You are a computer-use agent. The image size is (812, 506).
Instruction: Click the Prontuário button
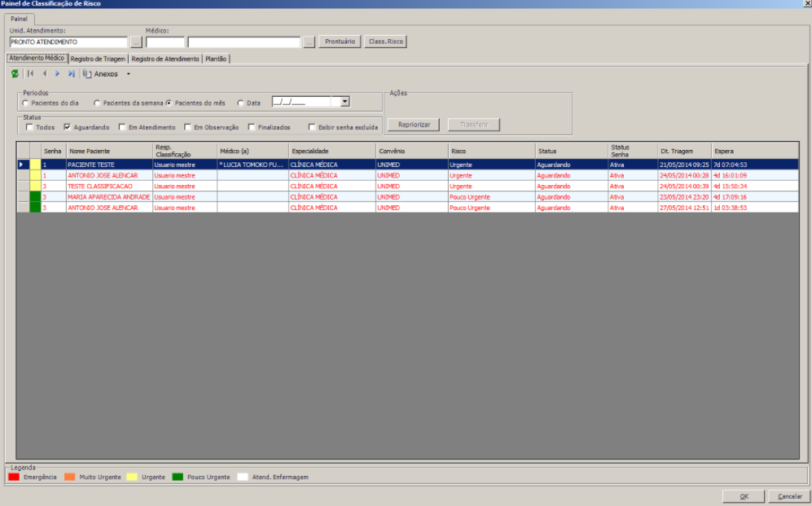pos(340,42)
